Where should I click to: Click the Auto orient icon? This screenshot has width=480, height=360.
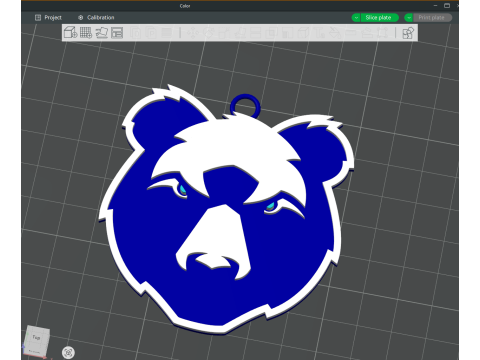tap(102, 32)
